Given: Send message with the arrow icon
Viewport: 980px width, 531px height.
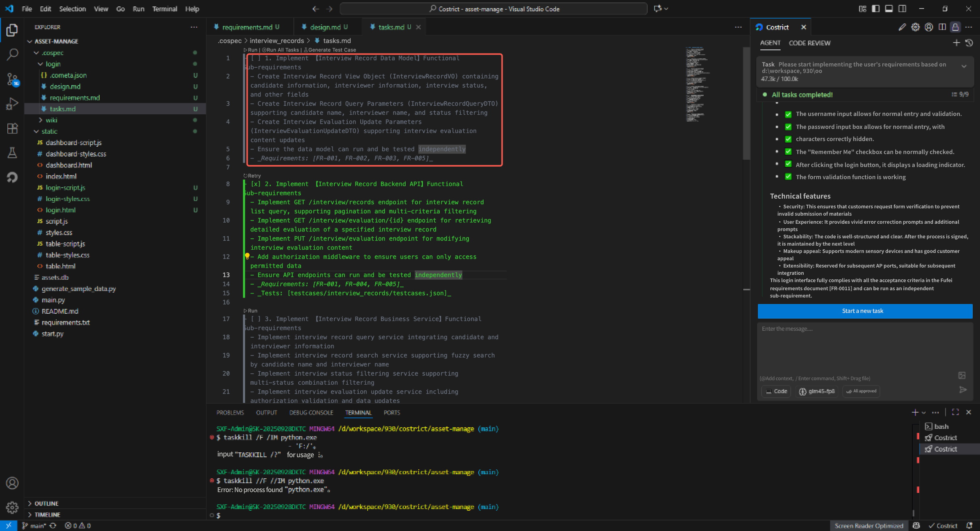Looking at the screenshot, I should [x=963, y=390].
